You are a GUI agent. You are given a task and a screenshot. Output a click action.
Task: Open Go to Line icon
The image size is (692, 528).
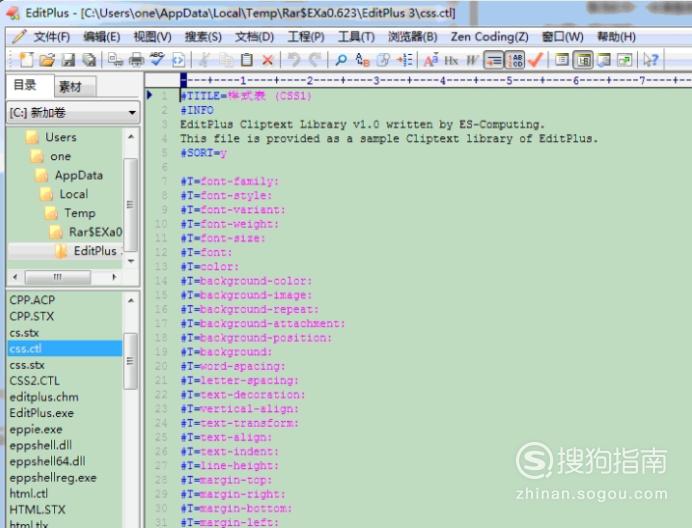coord(404,60)
